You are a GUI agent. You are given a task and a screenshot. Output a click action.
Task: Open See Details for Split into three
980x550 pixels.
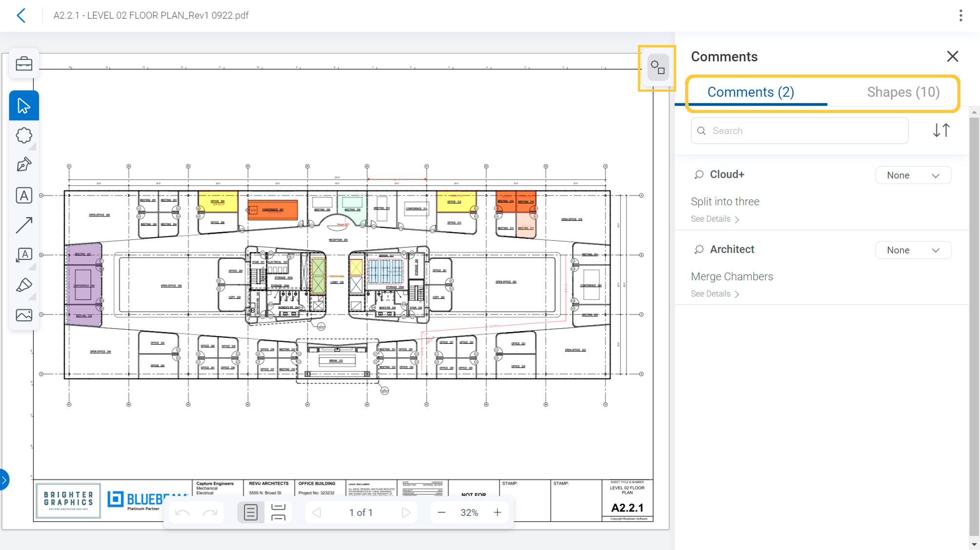714,218
